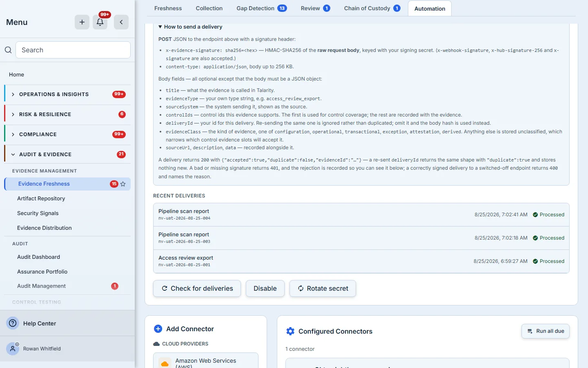Screen dimensions: 588x368
Task: Click Check for deliveries button
Action: click(197, 288)
